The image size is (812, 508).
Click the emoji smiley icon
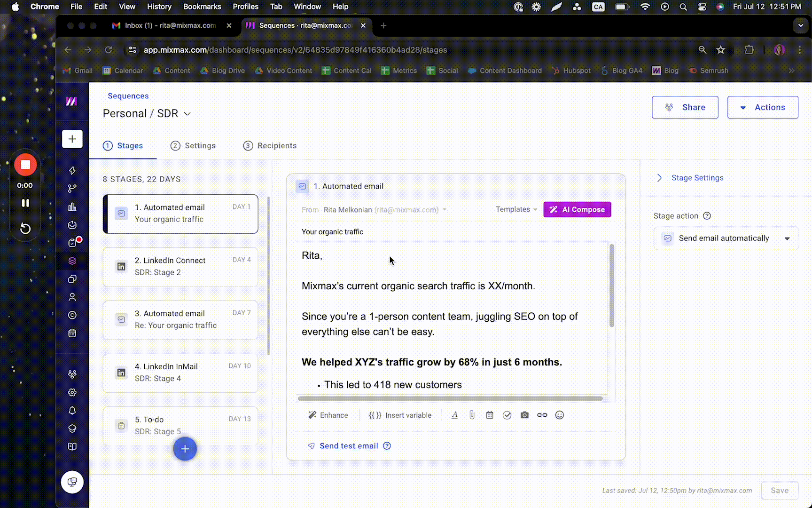click(x=560, y=415)
